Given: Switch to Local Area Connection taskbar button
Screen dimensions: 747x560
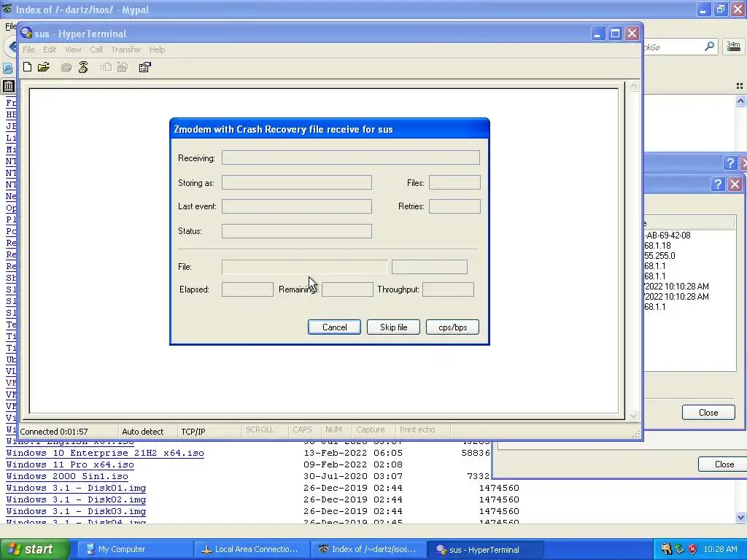Looking at the screenshot, I should point(251,550).
